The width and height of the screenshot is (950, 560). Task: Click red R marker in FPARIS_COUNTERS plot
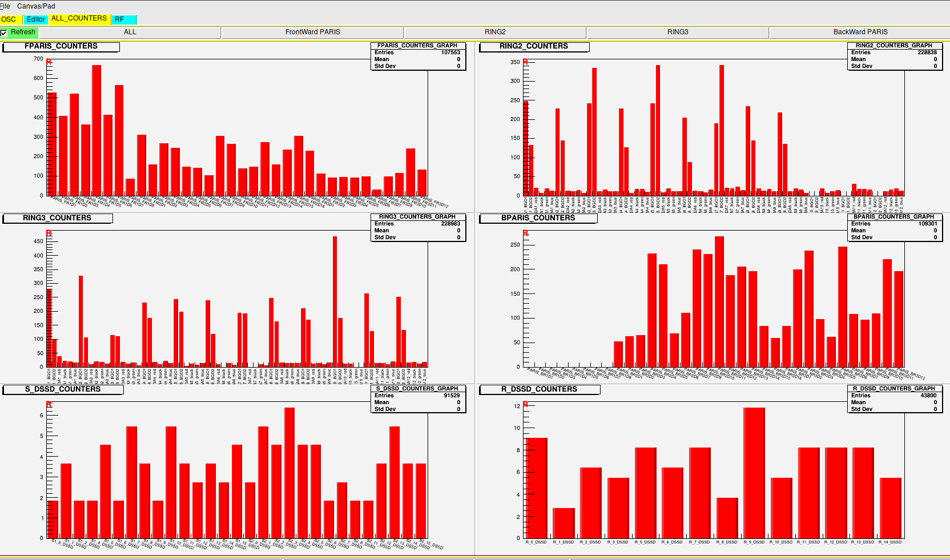tap(49, 62)
